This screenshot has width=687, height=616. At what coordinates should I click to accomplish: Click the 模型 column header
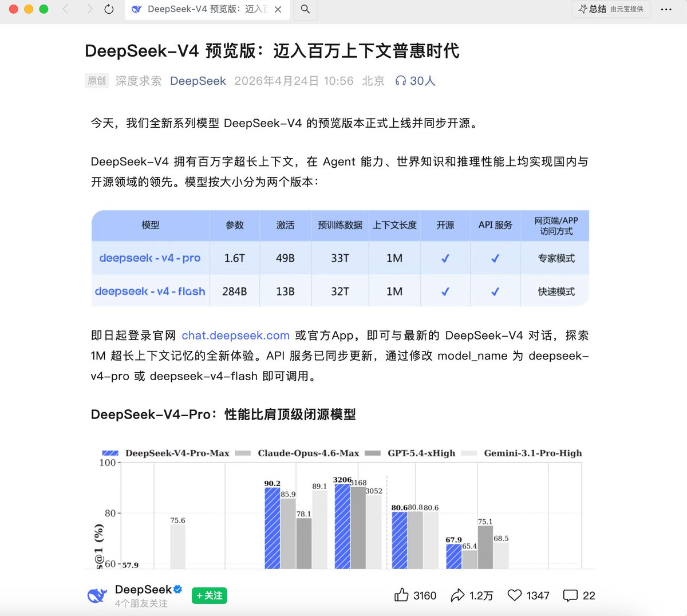click(150, 225)
